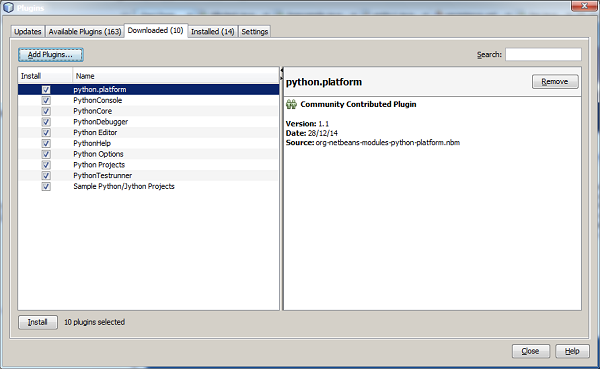Uncheck the PythonConsole install checkbox

[x=46, y=100]
